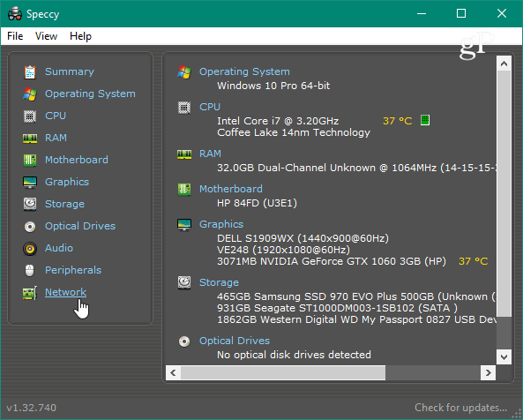The image size is (523, 420).
Task: Click the CPU chip icon in sidebar
Action: pyautogui.click(x=30, y=116)
